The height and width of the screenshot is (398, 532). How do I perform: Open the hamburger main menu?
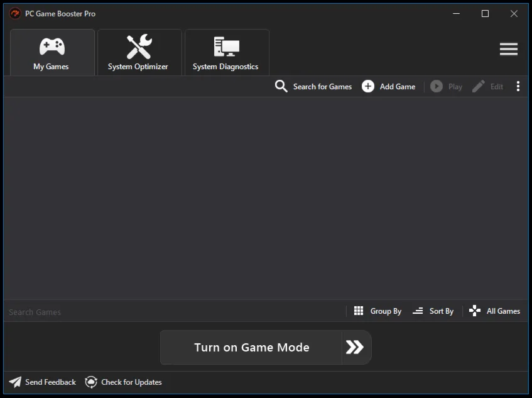[x=509, y=49]
